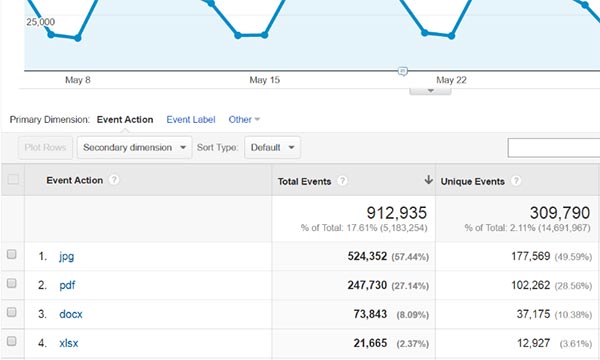Image resolution: width=600 pixels, height=360 pixels.
Task: Click the 37,175 unique events cell
Action: (x=533, y=314)
